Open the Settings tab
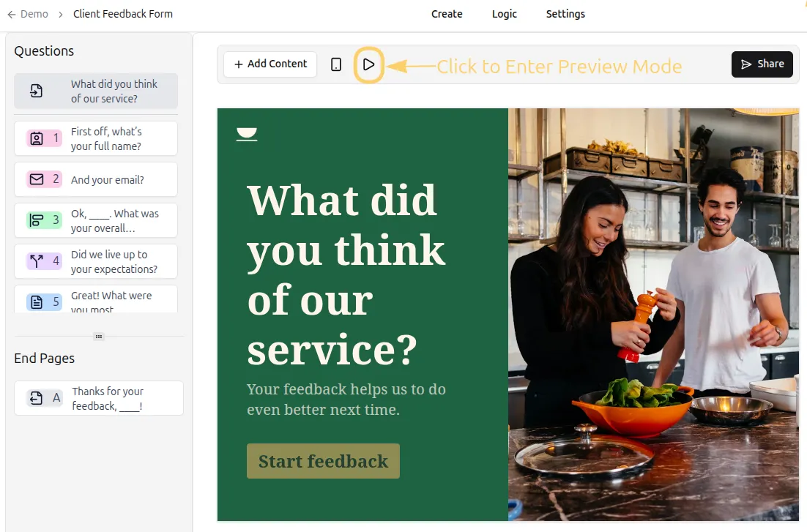807x532 pixels. [x=565, y=14]
